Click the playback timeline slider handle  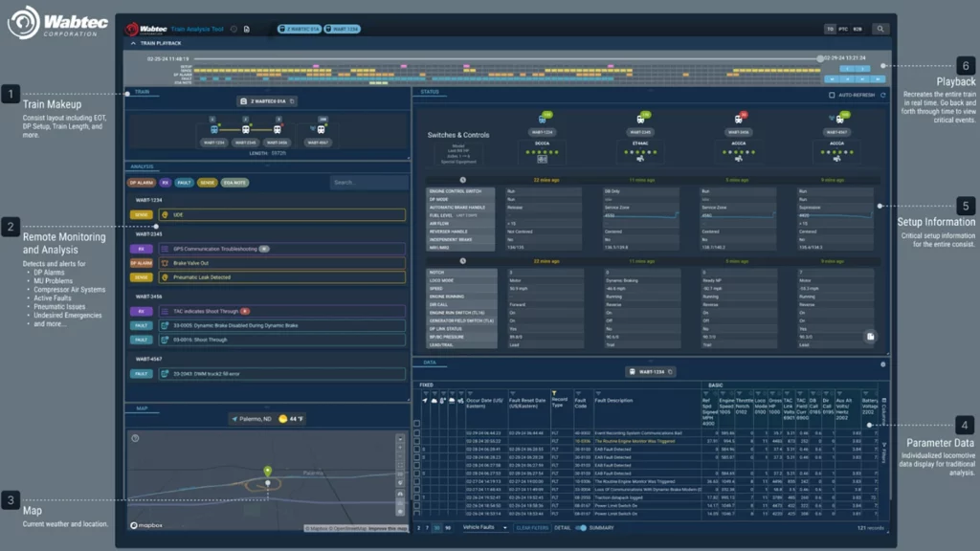[819, 58]
